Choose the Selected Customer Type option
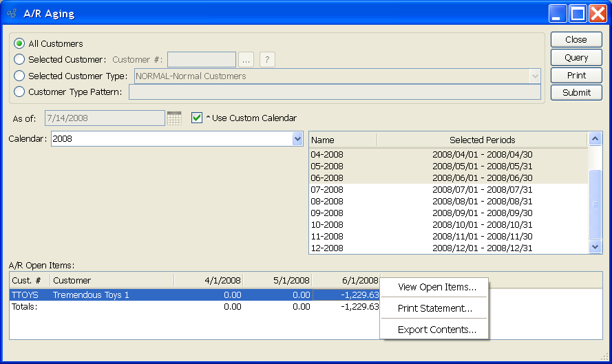This screenshot has height=364, width=612. [19, 76]
